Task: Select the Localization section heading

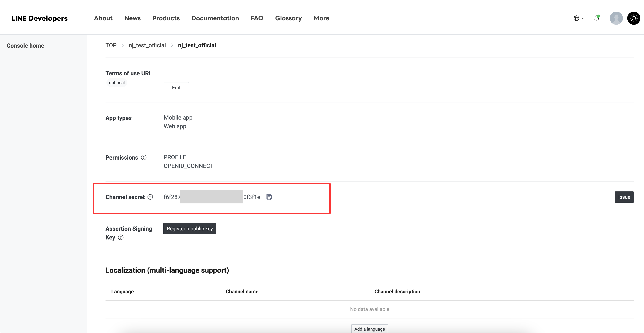Action: pos(167,270)
